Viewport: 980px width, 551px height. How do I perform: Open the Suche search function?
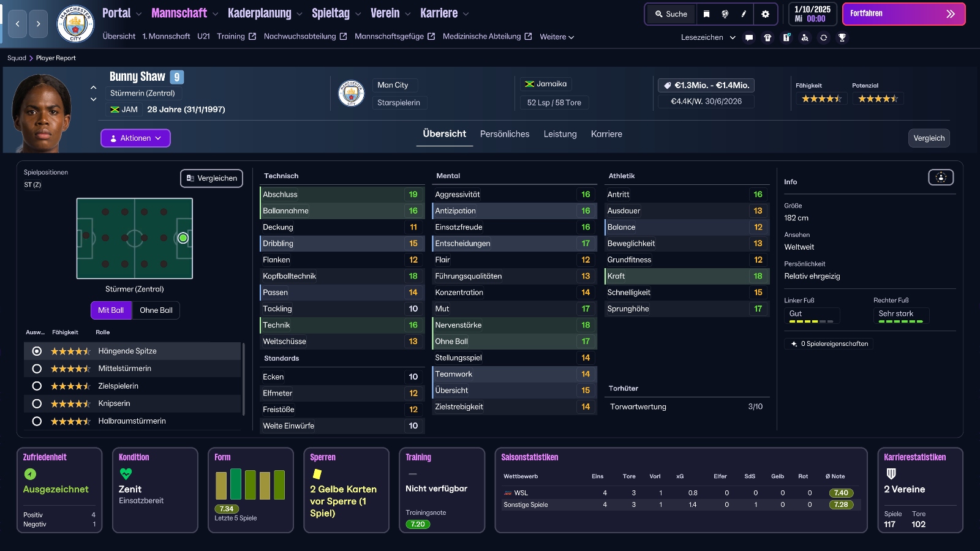click(671, 13)
